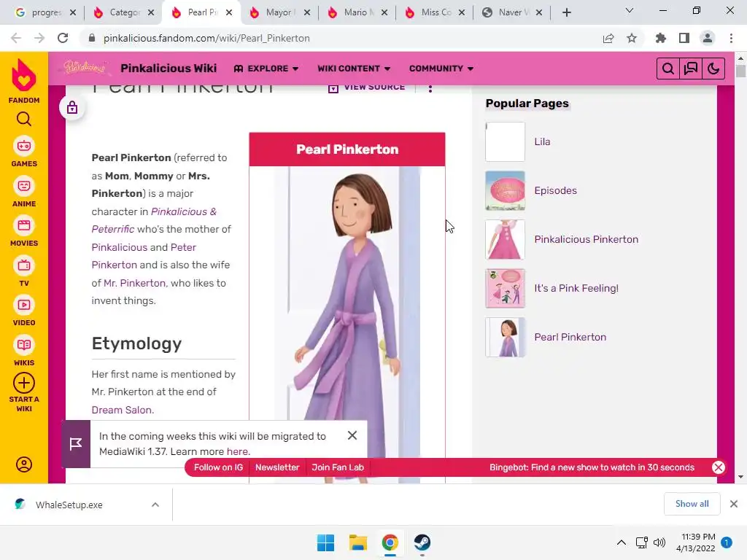
Task: Open a new browser tab
Action: coord(566,12)
